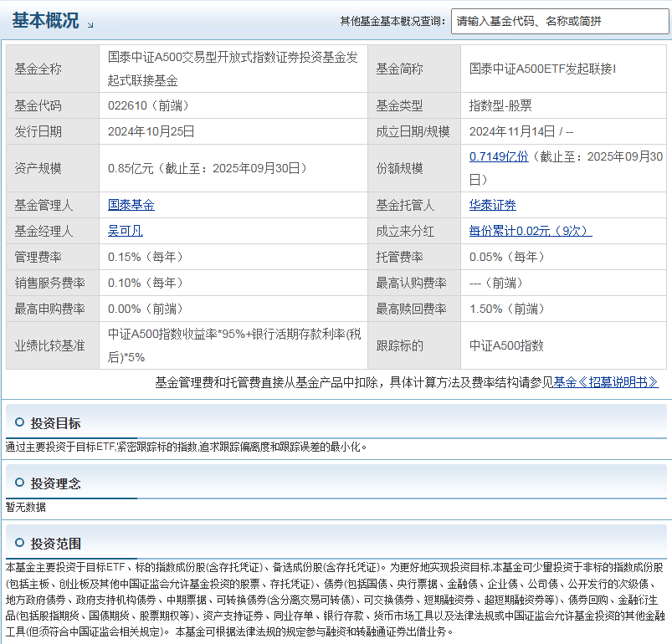This screenshot has height=644, width=672.
Task: Select the max subscription fee ---（前端）
Action: click(497, 283)
